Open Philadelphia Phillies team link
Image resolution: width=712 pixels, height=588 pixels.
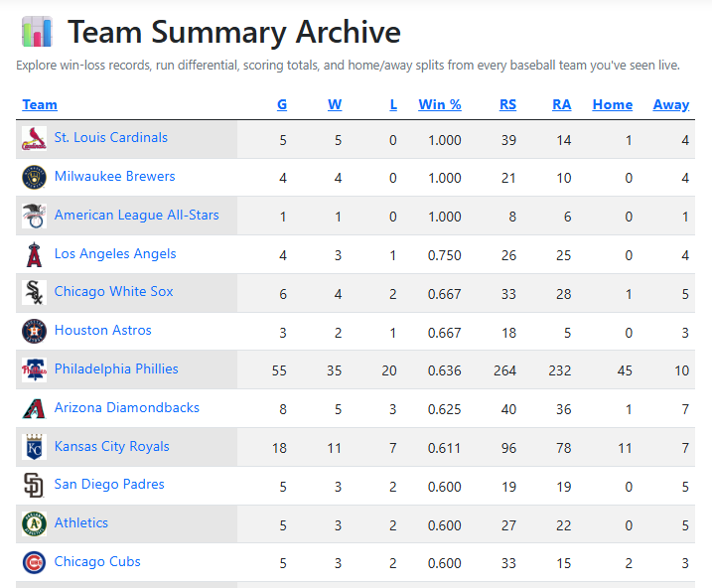click(x=116, y=368)
